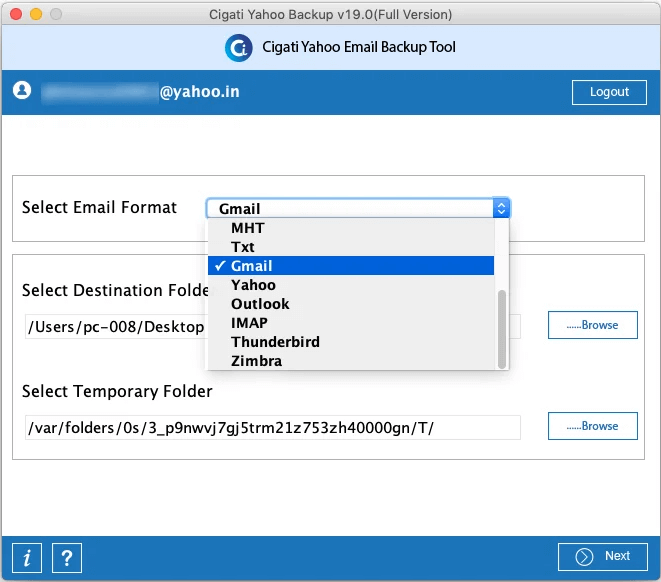Minimize the window with yellow button
661x582 pixels.
point(36,14)
